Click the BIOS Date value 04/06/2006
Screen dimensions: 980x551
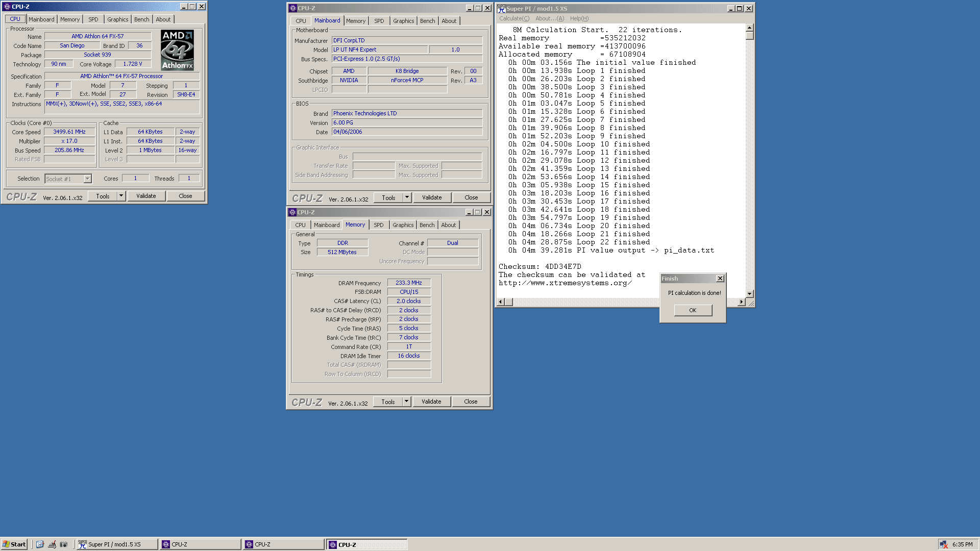click(x=407, y=132)
